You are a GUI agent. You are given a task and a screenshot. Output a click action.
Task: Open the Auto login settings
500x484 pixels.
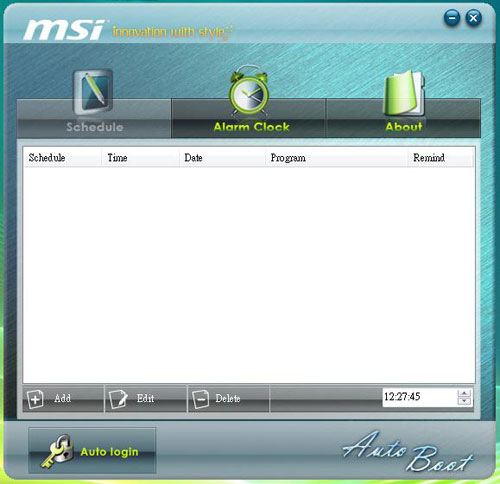tap(92, 451)
